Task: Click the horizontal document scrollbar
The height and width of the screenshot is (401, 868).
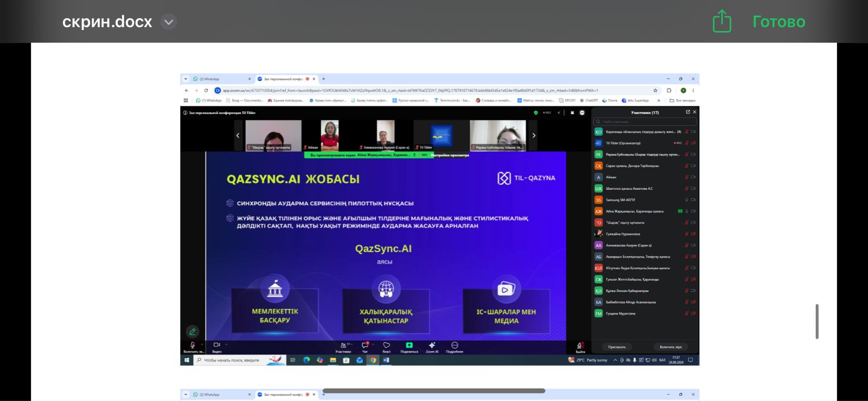Action: (434, 391)
